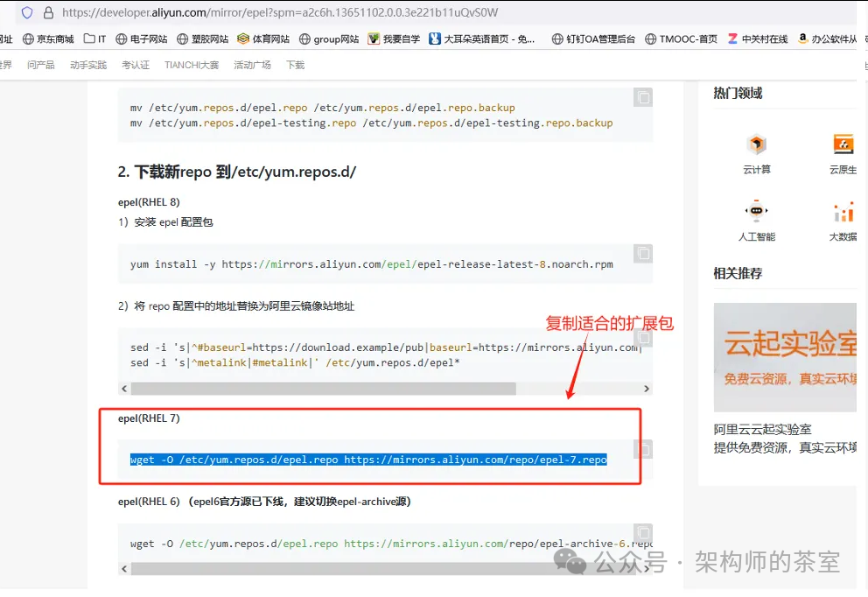The width and height of the screenshot is (868, 597).
Task: Copy the epel-archive-6 wget command
Action: coord(643,533)
